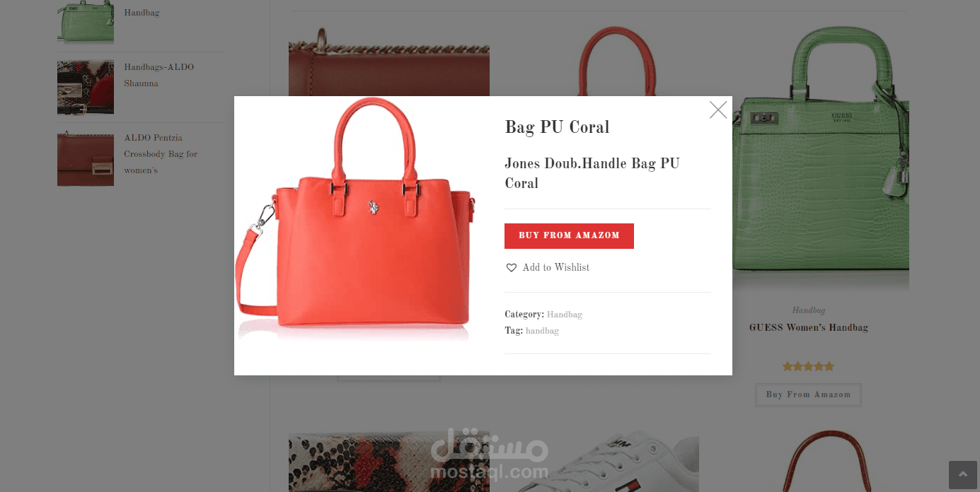Click the green handbag sidebar thumbnail
Screen dimensions: 980x492
pyautogui.click(x=86, y=21)
